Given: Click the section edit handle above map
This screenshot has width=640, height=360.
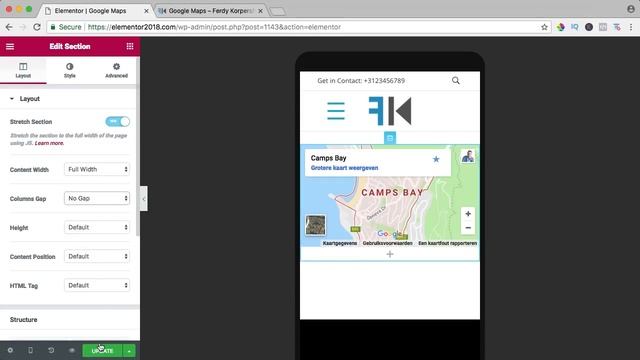Looking at the screenshot, I should coord(390,138).
